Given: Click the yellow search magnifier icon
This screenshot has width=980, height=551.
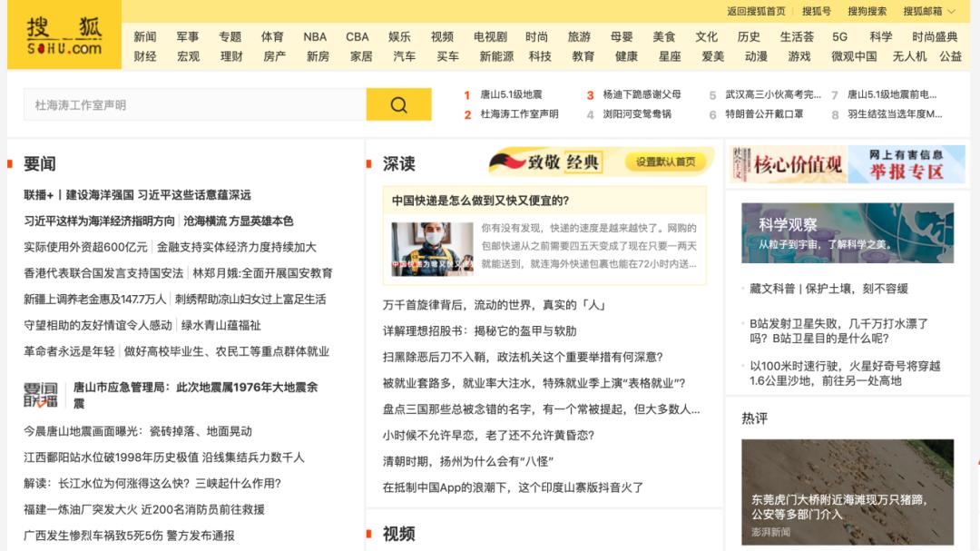Looking at the screenshot, I should 399,104.
